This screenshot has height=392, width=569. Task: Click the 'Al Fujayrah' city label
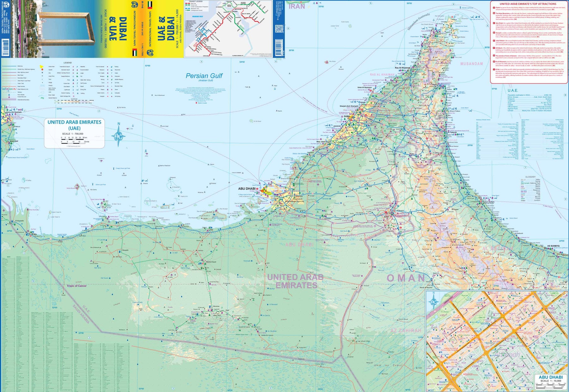tap(452, 132)
